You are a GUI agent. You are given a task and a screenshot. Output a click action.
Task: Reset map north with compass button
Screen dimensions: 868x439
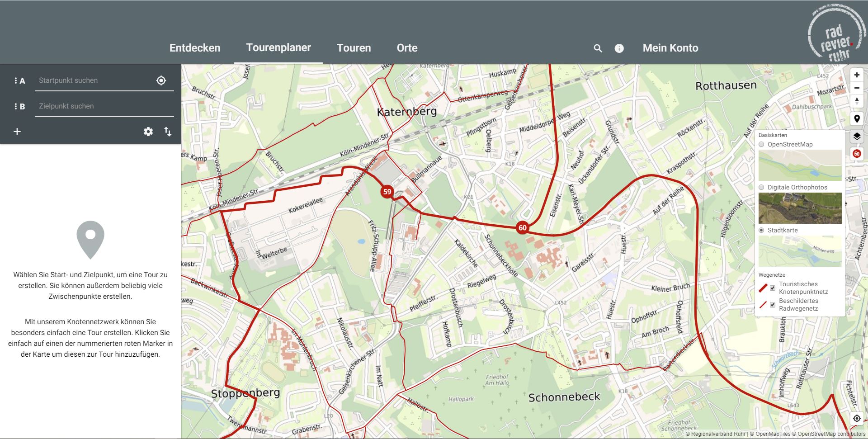(856, 101)
